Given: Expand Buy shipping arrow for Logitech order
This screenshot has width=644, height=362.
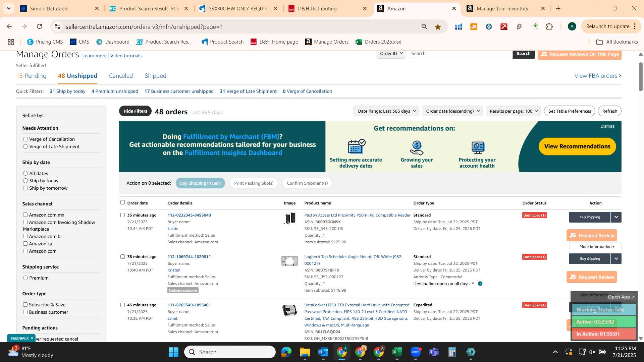Looking at the screenshot, I should 616,258.
